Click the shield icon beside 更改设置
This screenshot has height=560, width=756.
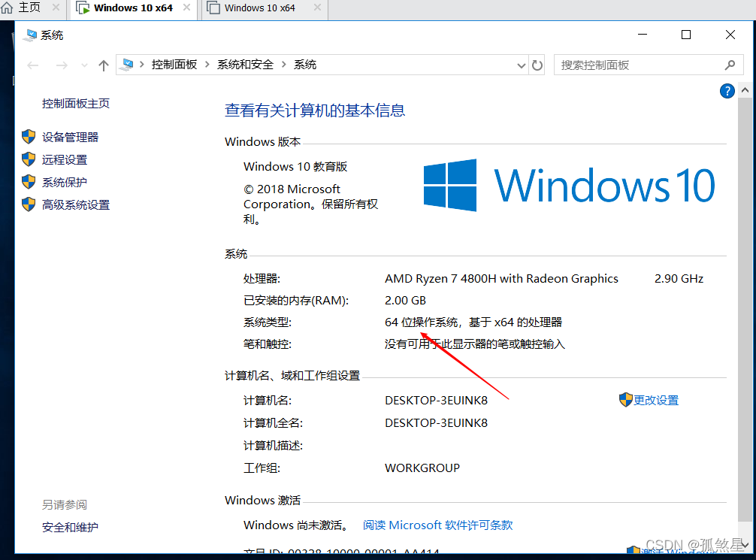pyautogui.click(x=625, y=400)
